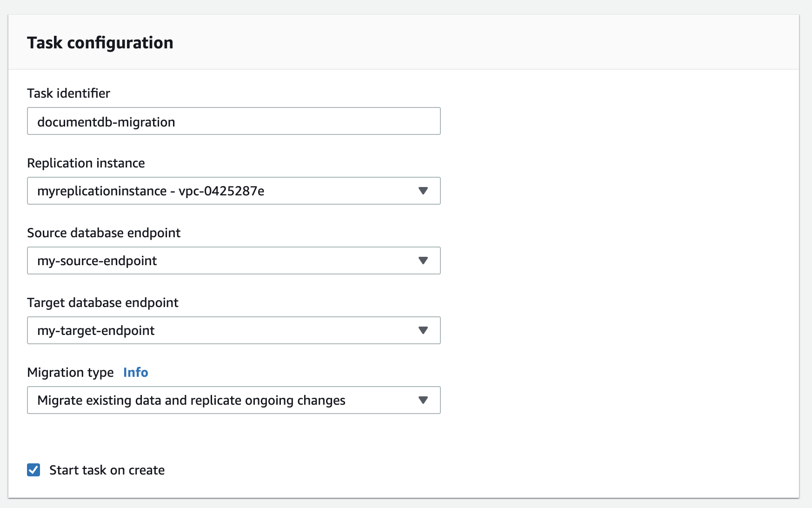Expand the Target database endpoint selector

(x=233, y=330)
